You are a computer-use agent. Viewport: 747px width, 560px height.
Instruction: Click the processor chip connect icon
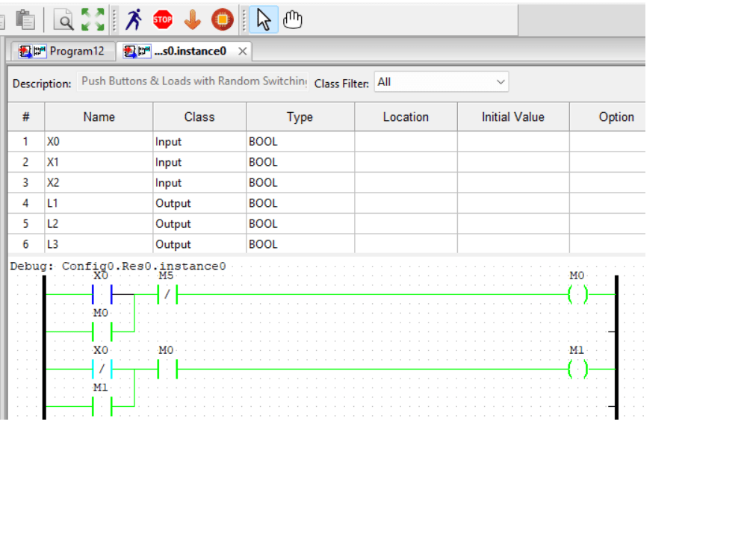(x=222, y=19)
